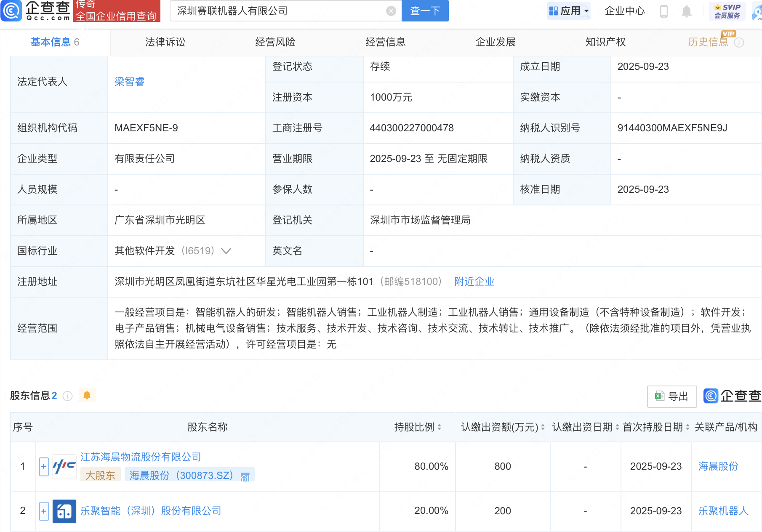Switch to the 法律诉讼 tab

(165, 42)
